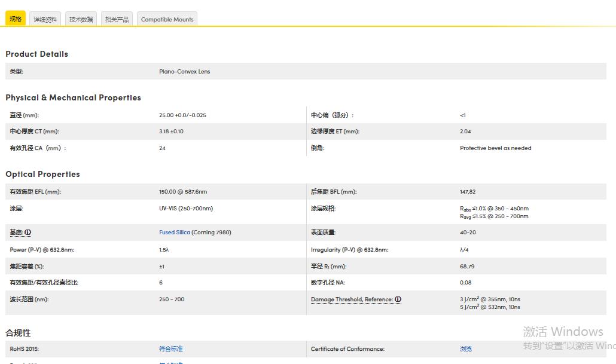Viewport: 616px width, 364px height.
Task: Click 浏览 for Certificate of Conformance
Action: coord(465,349)
